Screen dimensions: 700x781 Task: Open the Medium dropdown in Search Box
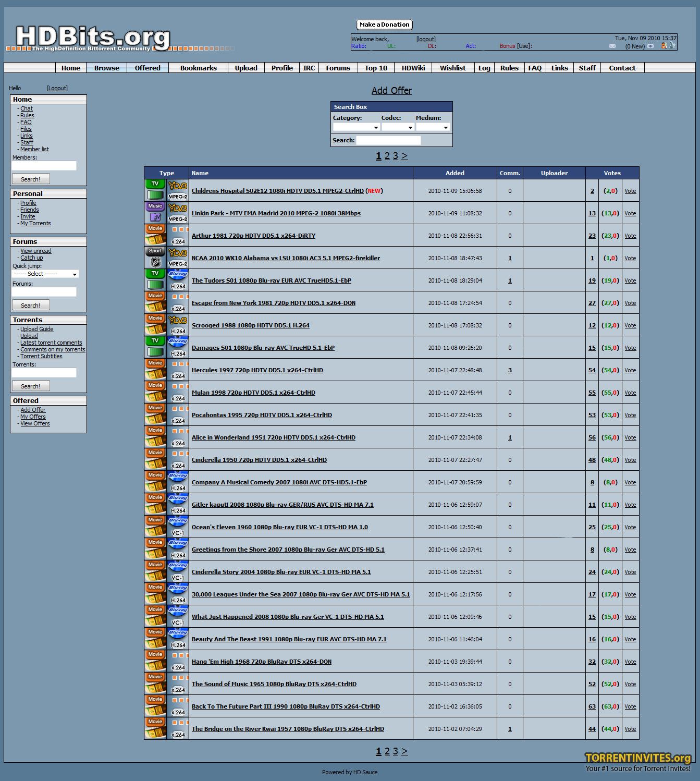pos(433,127)
